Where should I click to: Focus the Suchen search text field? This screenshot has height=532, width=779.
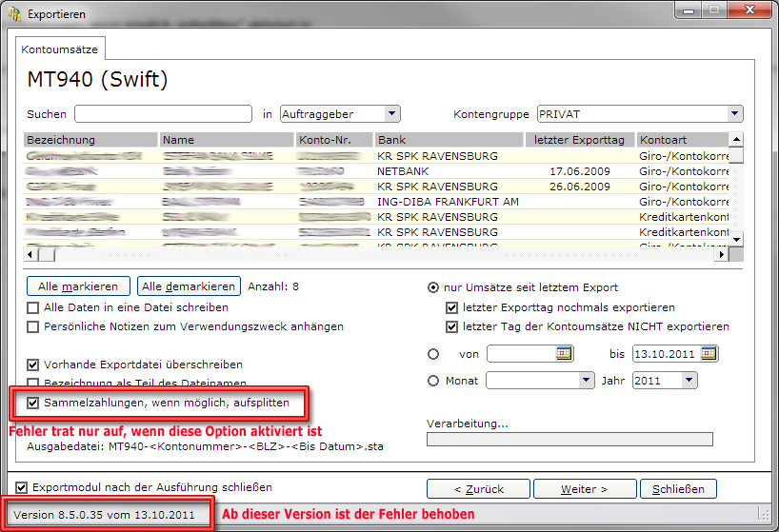pos(164,113)
